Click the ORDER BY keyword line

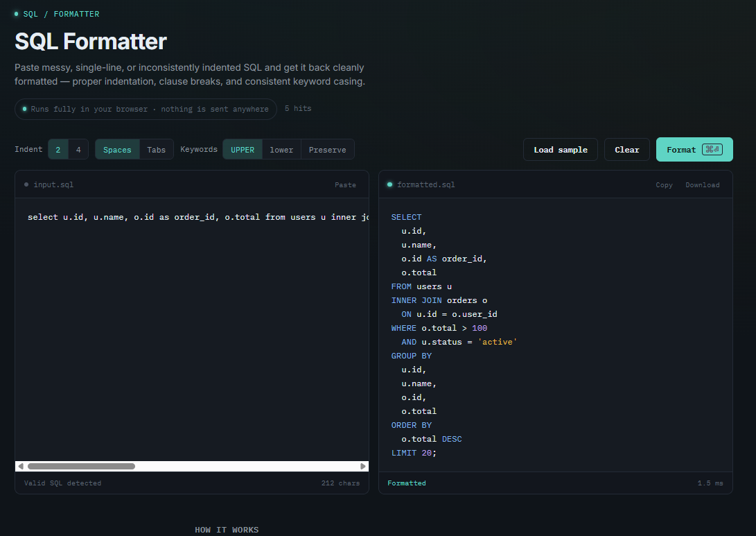pos(412,426)
